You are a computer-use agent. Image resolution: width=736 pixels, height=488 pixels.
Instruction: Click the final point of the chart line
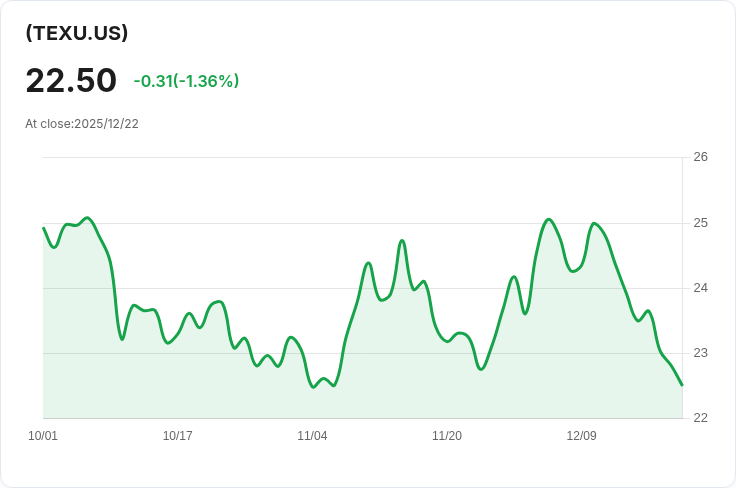(682, 385)
